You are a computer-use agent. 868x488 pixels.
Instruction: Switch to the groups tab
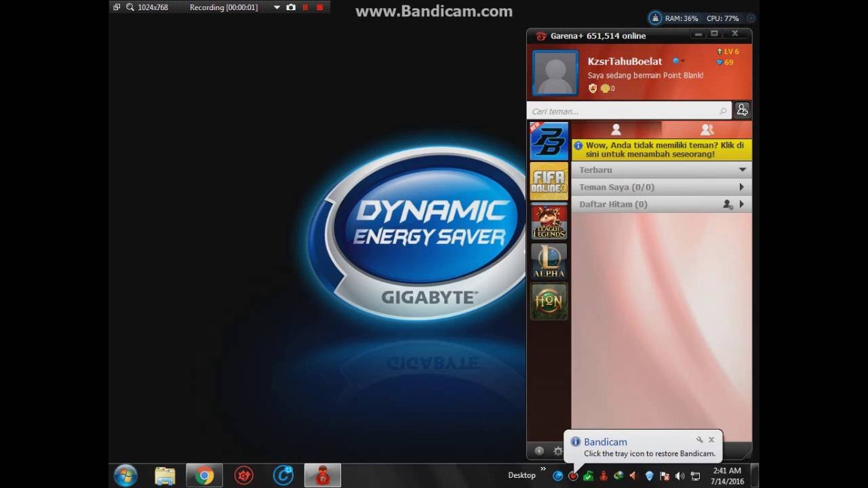click(x=707, y=129)
